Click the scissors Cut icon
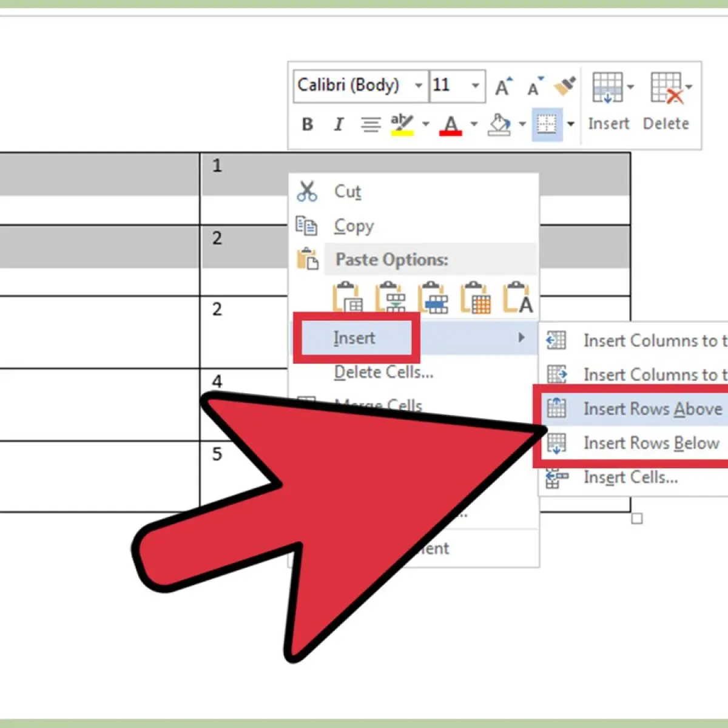 pyautogui.click(x=307, y=191)
